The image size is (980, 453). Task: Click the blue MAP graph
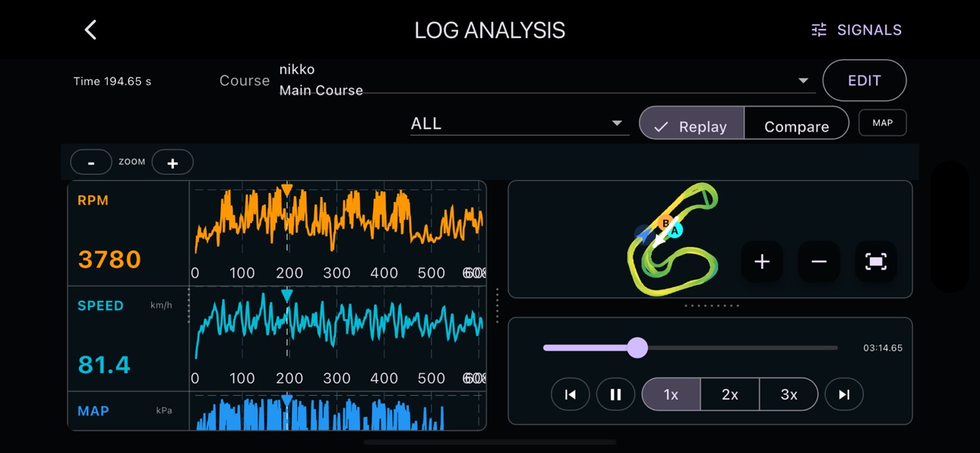[320, 414]
